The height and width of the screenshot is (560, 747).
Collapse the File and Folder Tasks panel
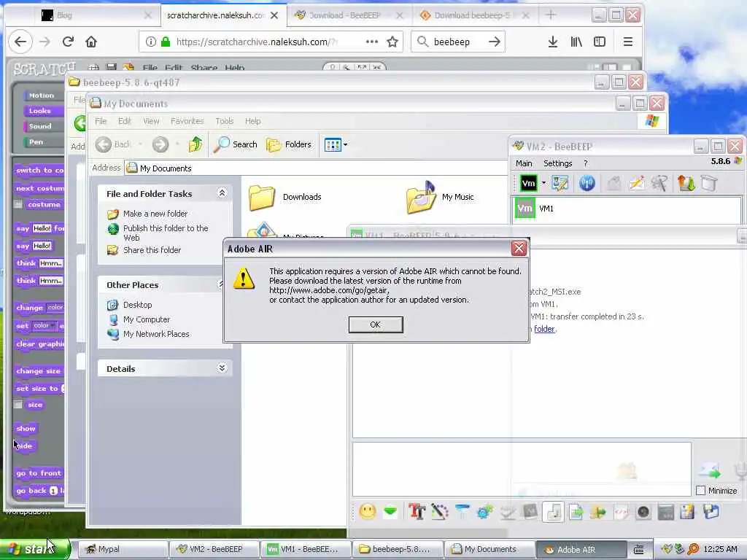point(222,192)
